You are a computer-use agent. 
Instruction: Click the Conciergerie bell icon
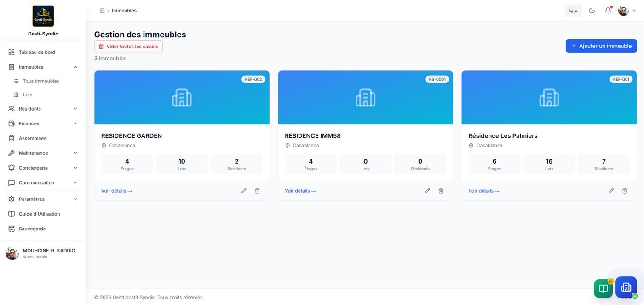(11, 168)
